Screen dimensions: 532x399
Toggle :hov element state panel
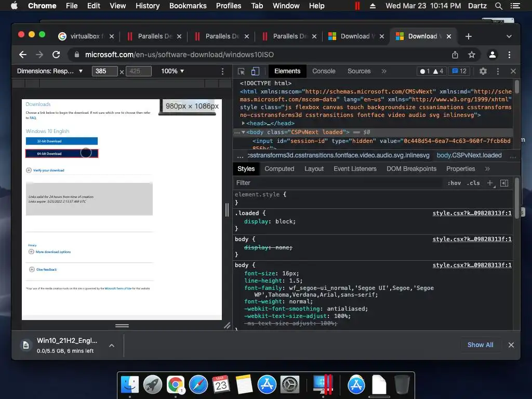pyautogui.click(x=454, y=183)
